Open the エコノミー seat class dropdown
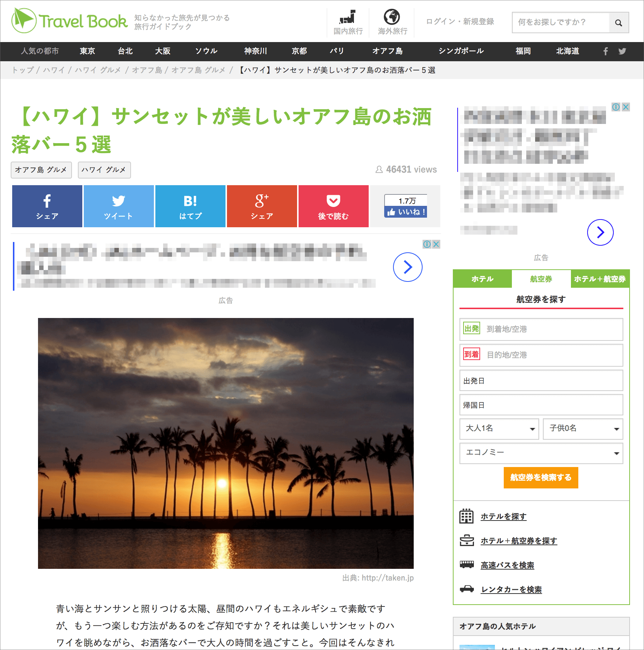 coord(541,453)
